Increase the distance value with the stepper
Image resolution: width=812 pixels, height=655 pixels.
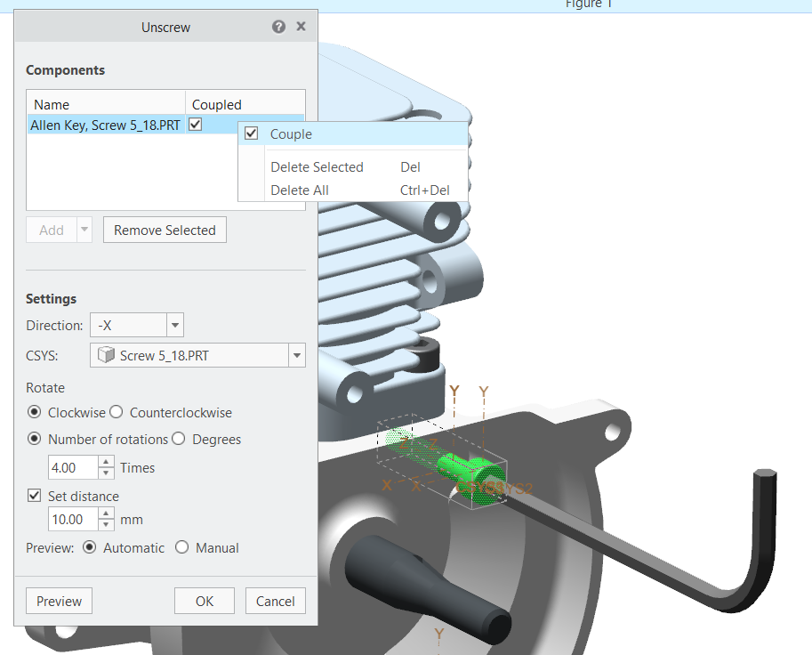click(x=106, y=514)
